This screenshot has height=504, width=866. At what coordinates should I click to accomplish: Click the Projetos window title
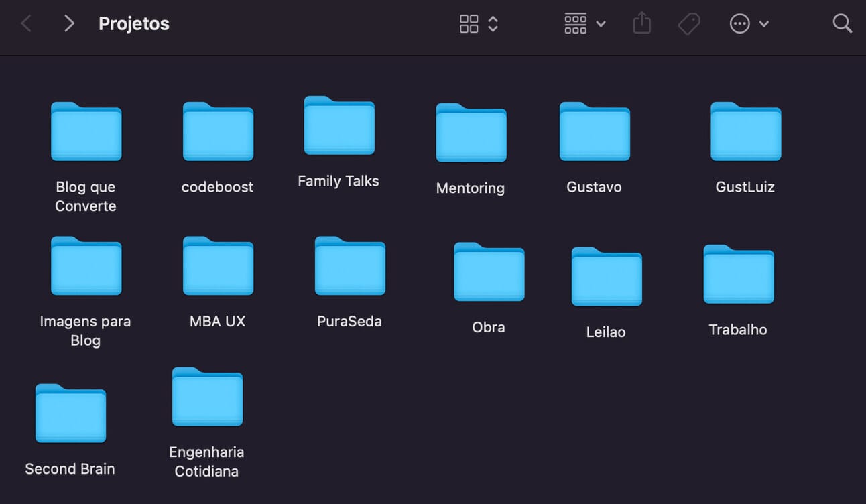[134, 24]
